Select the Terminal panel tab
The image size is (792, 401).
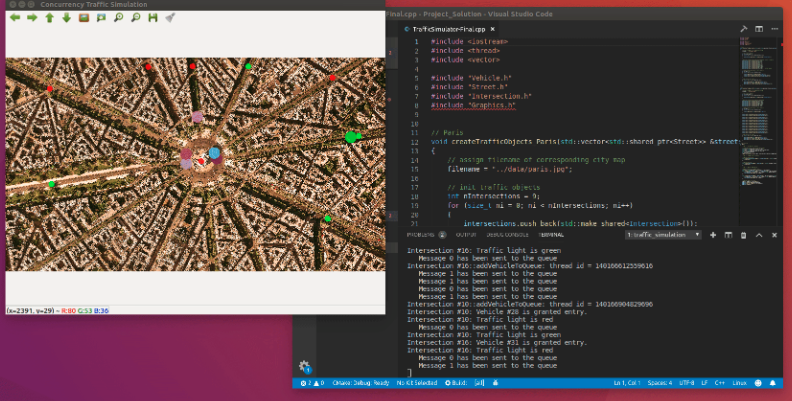click(x=551, y=235)
